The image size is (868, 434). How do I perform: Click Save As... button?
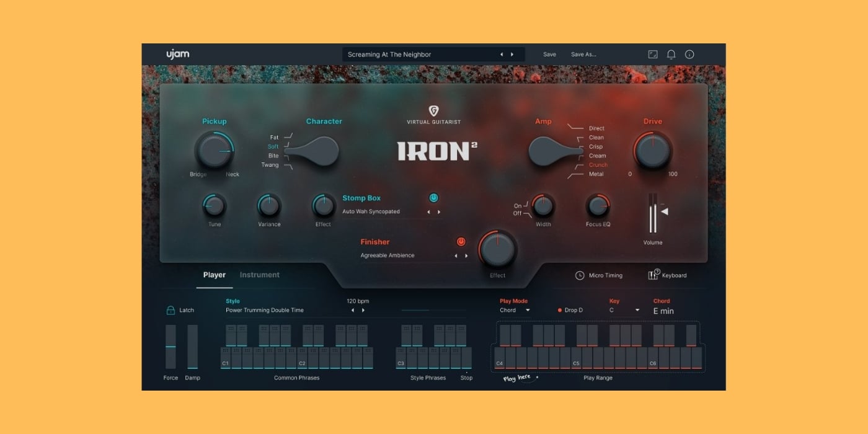click(583, 55)
